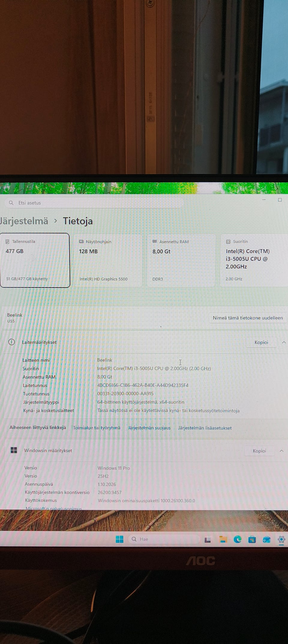This screenshot has height=644, width=288.
Task: Click the Windows 11 Pro value
Action: (x=114, y=468)
